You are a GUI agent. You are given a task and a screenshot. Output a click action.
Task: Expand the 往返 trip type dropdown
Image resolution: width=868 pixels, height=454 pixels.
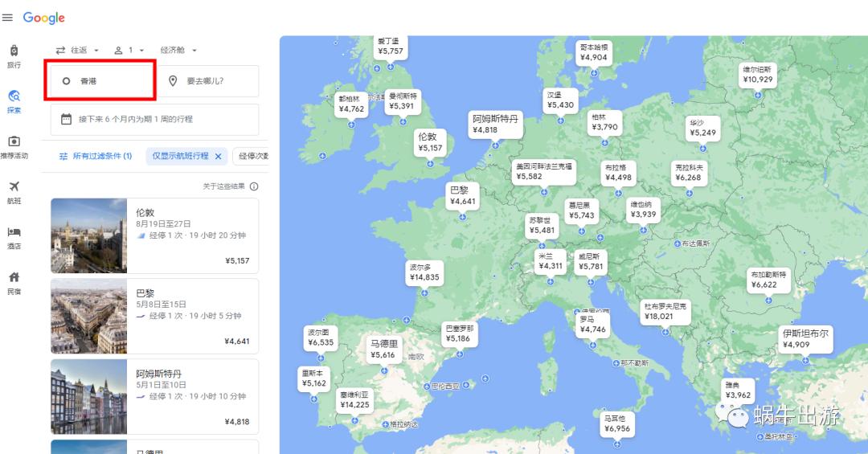click(77, 50)
